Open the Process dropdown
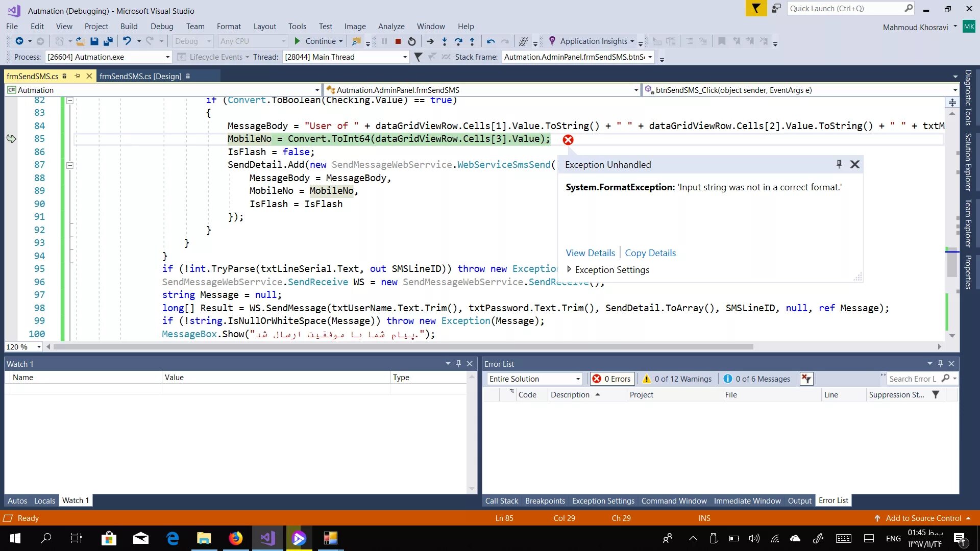The image size is (980, 551). pos(167,57)
